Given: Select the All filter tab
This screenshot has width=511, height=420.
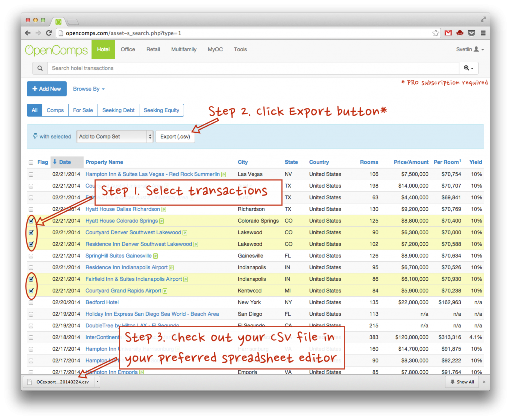Looking at the screenshot, I should point(34,110).
